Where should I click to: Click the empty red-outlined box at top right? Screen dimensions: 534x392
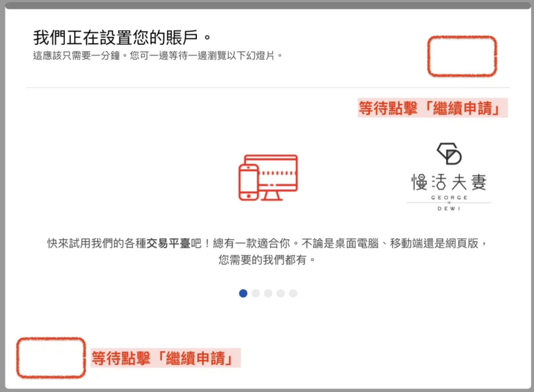coord(462,56)
